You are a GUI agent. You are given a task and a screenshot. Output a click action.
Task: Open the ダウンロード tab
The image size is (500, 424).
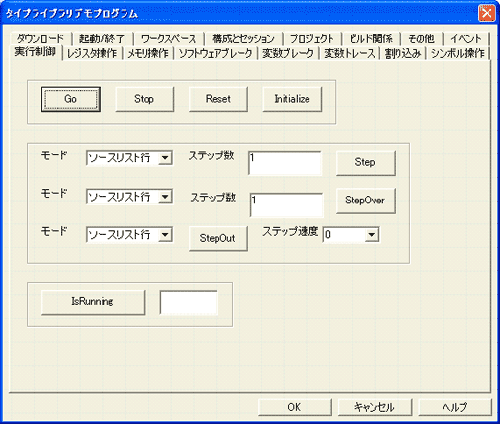coord(40,39)
